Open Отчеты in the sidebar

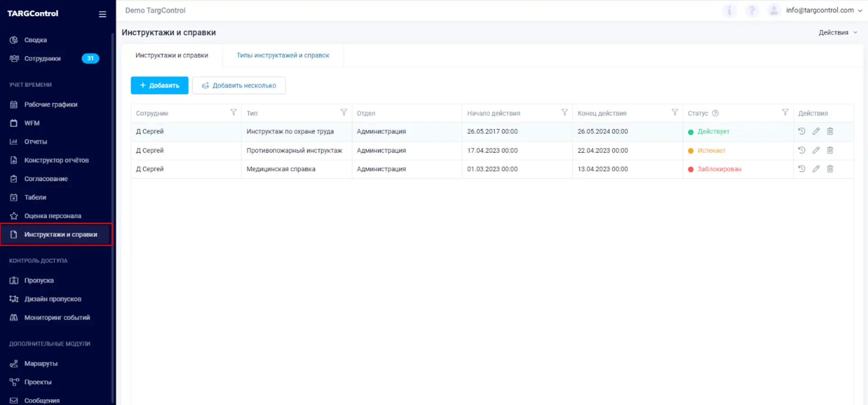pos(56,141)
